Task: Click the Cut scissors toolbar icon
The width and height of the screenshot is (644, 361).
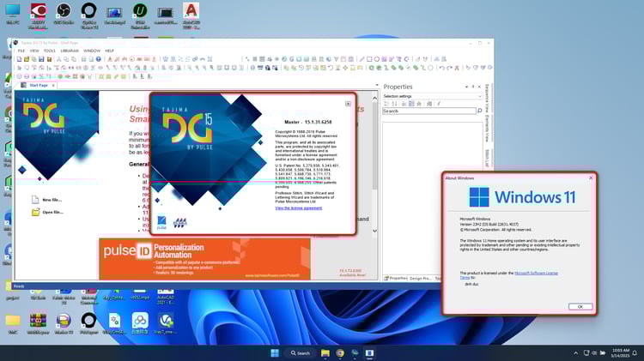Action: coord(58,59)
